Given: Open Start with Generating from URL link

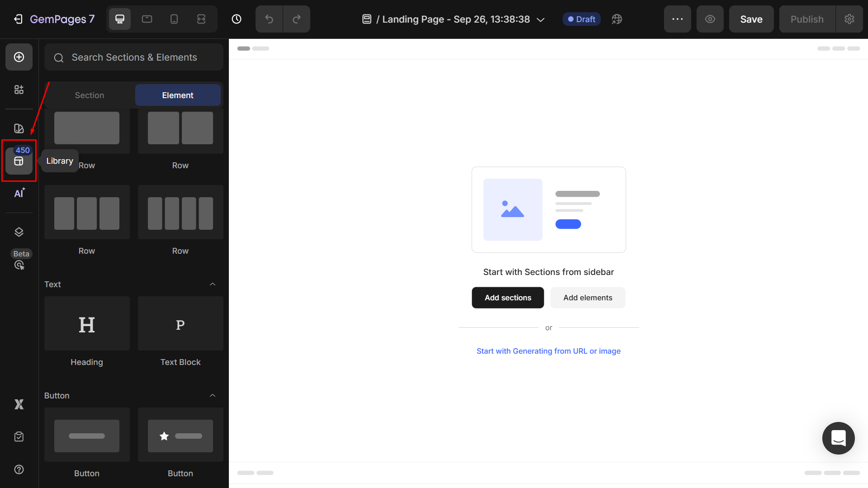Looking at the screenshot, I should [548, 351].
